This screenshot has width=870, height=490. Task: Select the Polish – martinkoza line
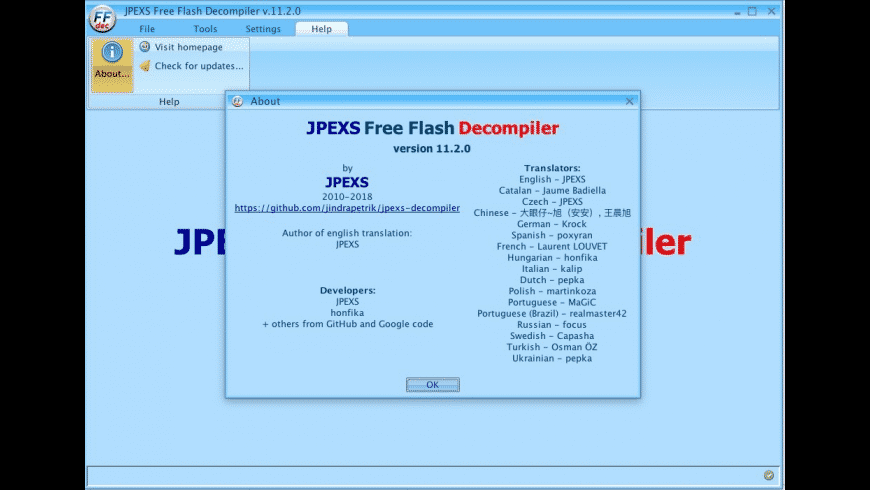tap(552, 291)
